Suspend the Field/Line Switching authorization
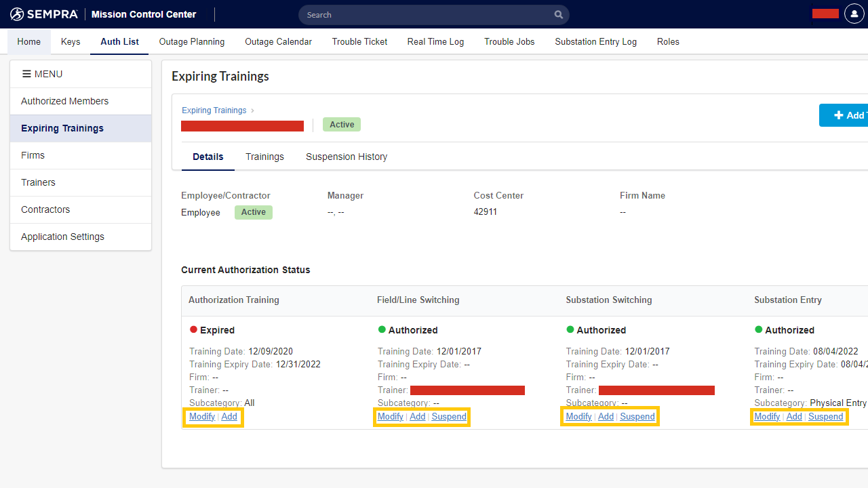The image size is (868, 488). click(x=449, y=417)
